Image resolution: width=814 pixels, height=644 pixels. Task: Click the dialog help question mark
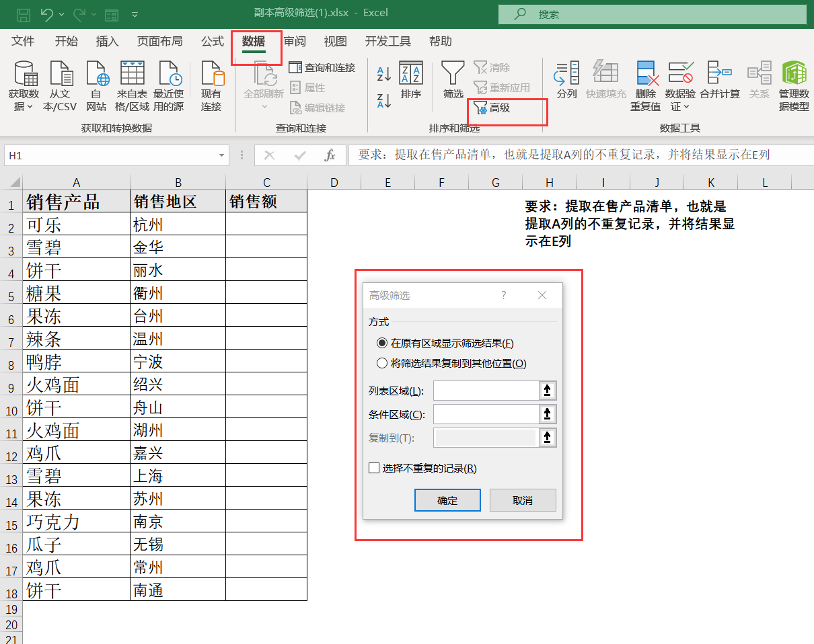(503, 295)
